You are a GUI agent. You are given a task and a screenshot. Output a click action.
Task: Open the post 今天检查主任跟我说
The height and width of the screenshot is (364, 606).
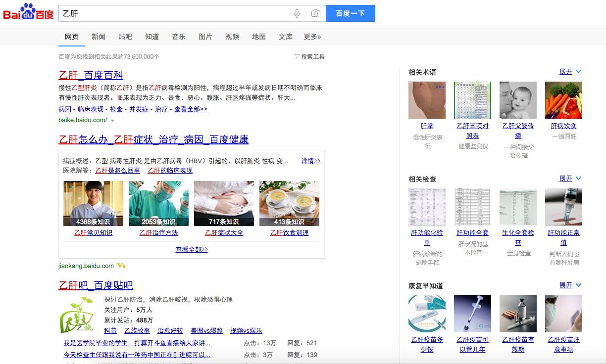pyautogui.click(x=137, y=355)
